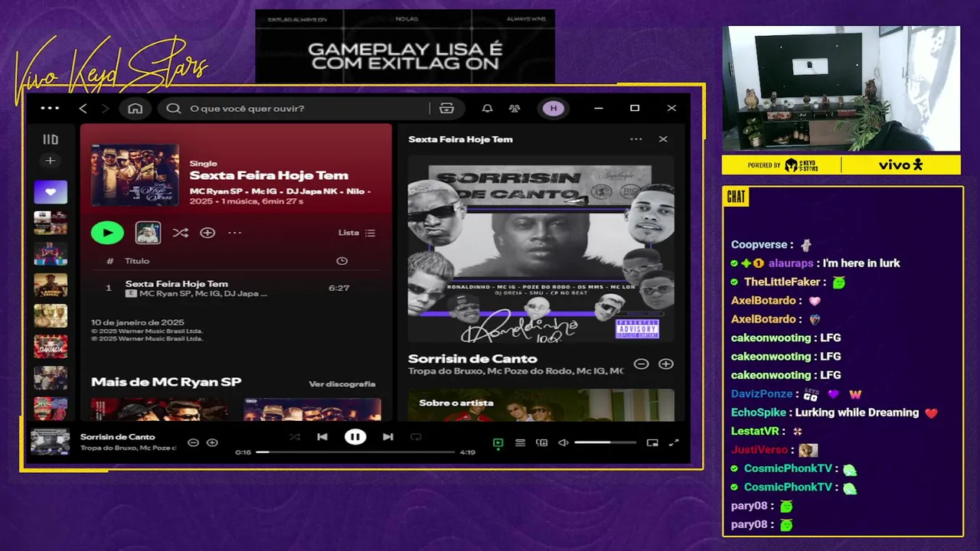The width and height of the screenshot is (980, 551).
Task: Sort by the Título column header
Action: click(137, 261)
